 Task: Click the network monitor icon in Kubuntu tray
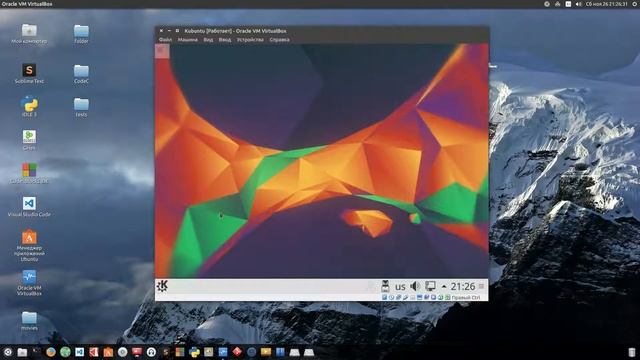click(x=430, y=286)
